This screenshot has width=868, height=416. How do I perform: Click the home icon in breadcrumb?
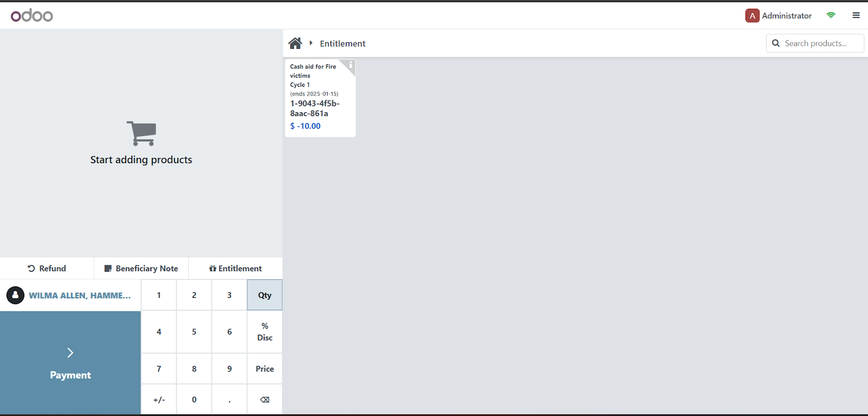coord(295,43)
